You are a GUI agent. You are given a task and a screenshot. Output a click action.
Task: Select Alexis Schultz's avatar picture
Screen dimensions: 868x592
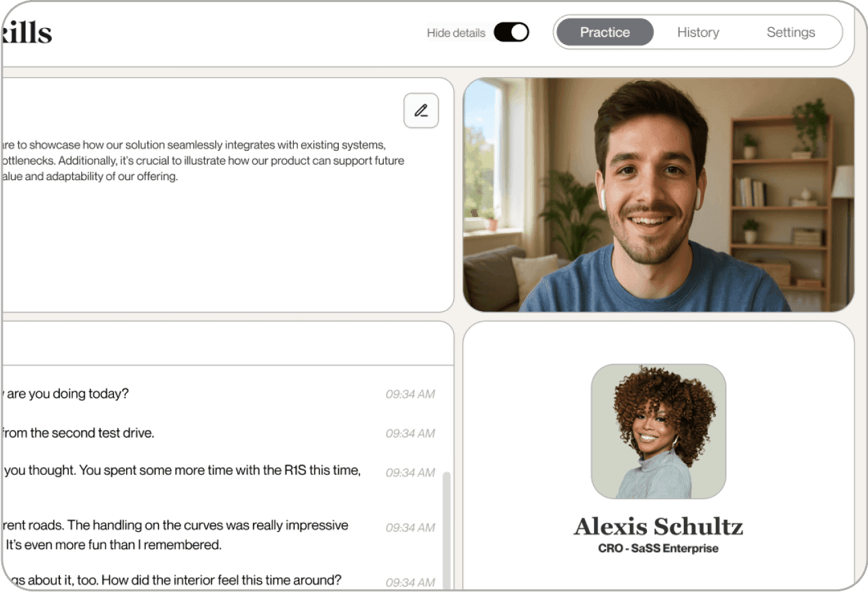coord(658,431)
